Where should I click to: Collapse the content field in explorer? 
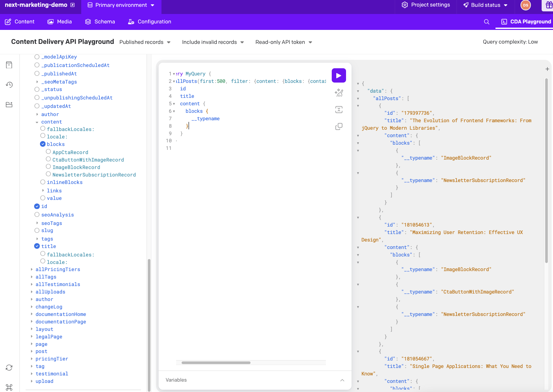tap(37, 122)
